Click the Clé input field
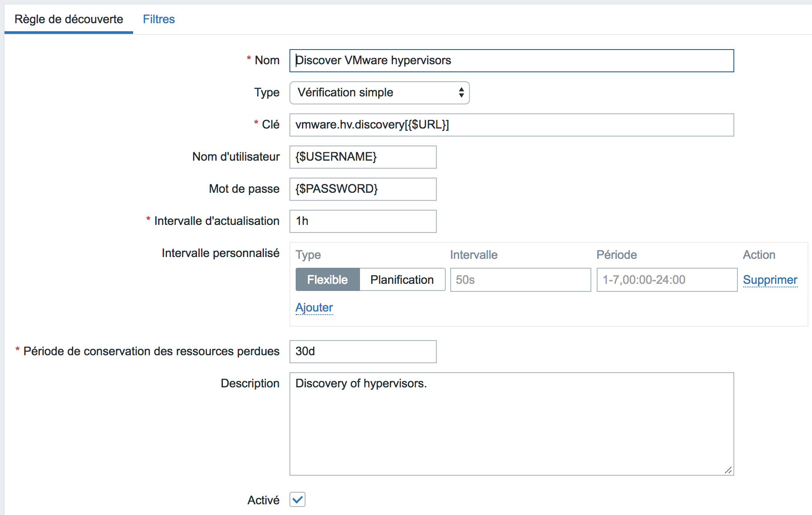This screenshot has width=812, height=515. [511, 125]
